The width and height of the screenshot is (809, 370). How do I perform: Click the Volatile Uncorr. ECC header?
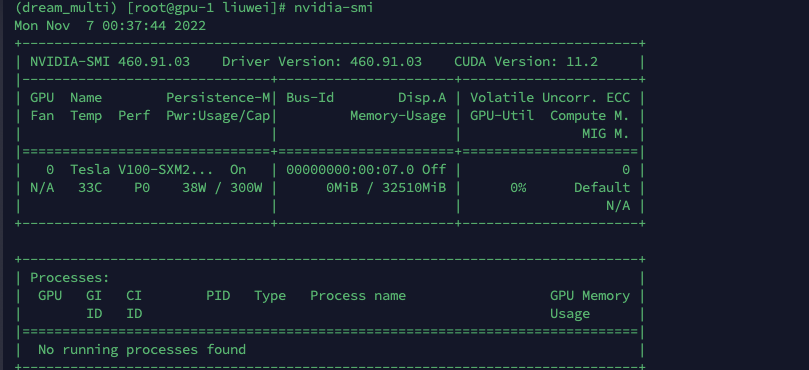[x=550, y=98]
